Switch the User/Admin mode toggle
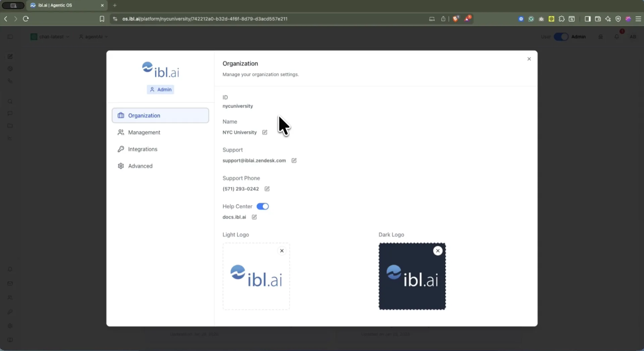Screen dimensions: 644x351 [x=561, y=37]
